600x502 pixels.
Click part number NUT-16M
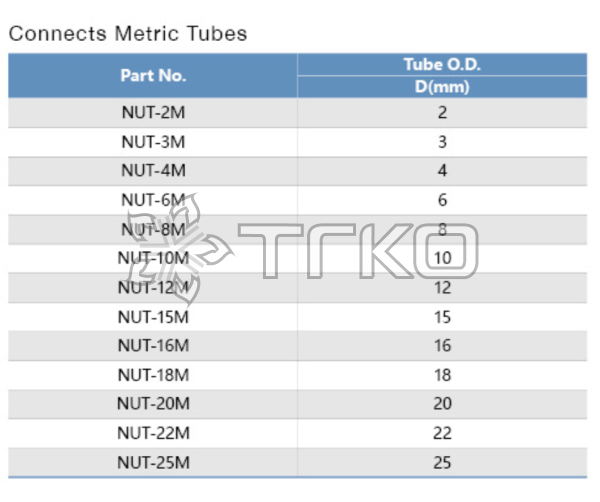coord(153,346)
